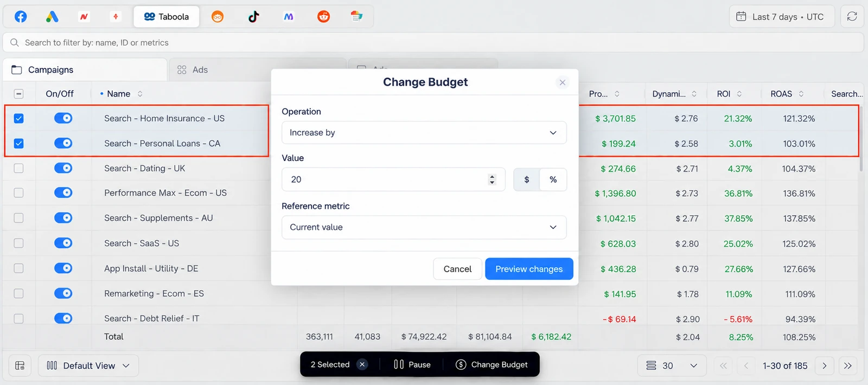Go to the previous page arrow

click(x=746, y=365)
